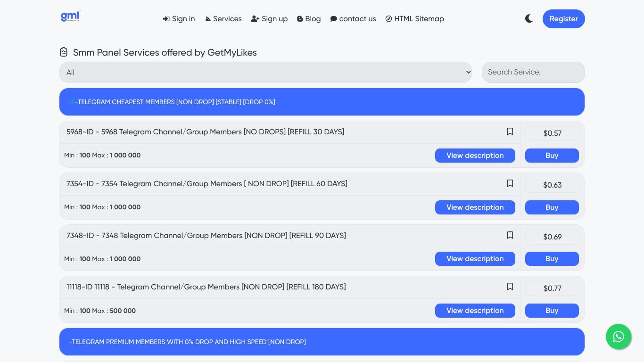Open the Services menu item
The width and height of the screenshot is (644, 362).
tap(223, 19)
